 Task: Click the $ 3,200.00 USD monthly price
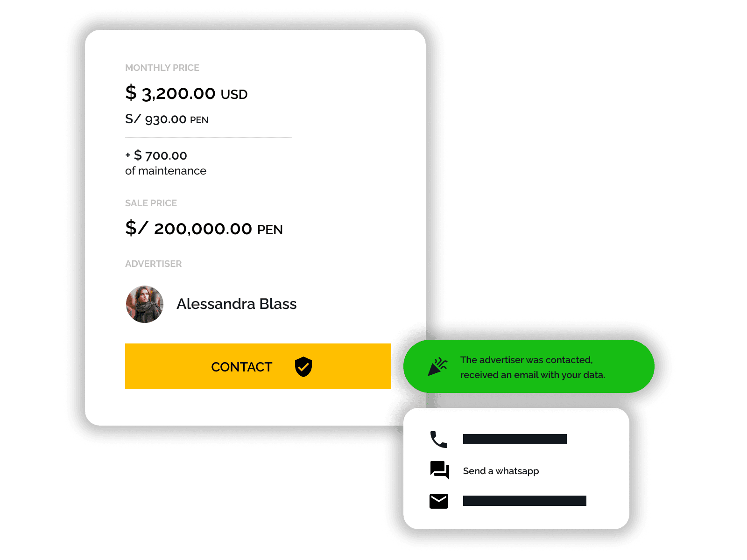coord(186,93)
